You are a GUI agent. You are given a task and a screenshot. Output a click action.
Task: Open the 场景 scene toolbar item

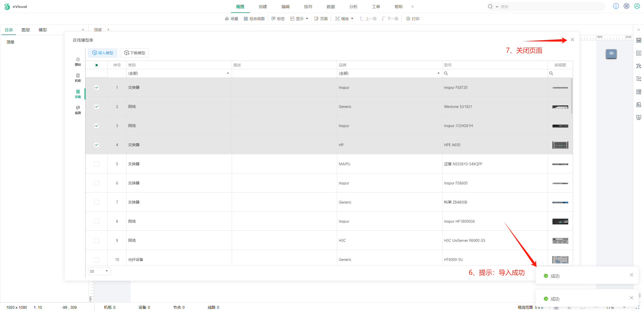(x=231, y=19)
